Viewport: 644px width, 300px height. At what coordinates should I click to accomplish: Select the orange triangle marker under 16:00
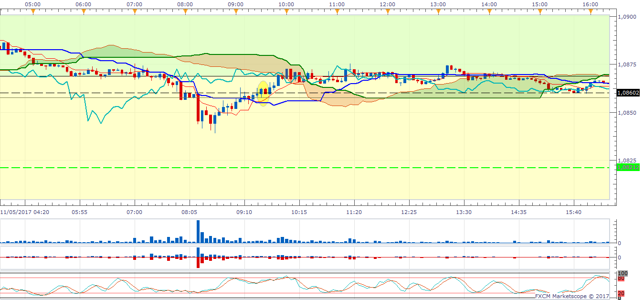point(591,11)
